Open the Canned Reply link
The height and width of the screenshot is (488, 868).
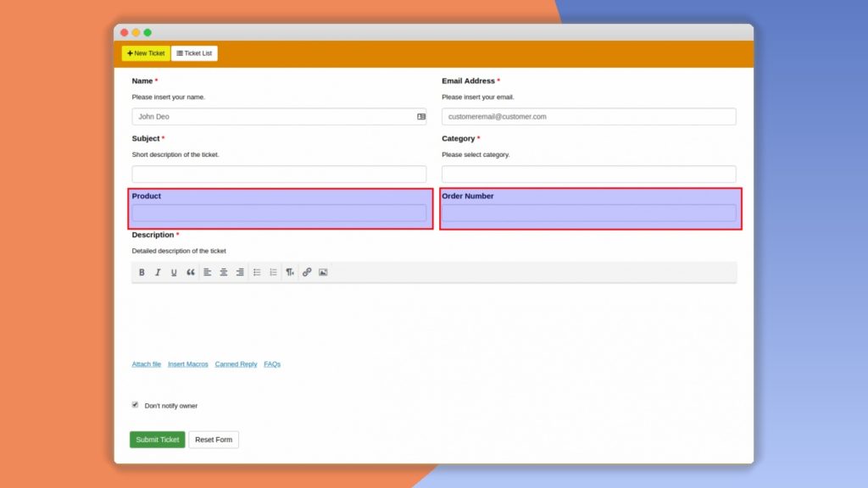click(236, 364)
